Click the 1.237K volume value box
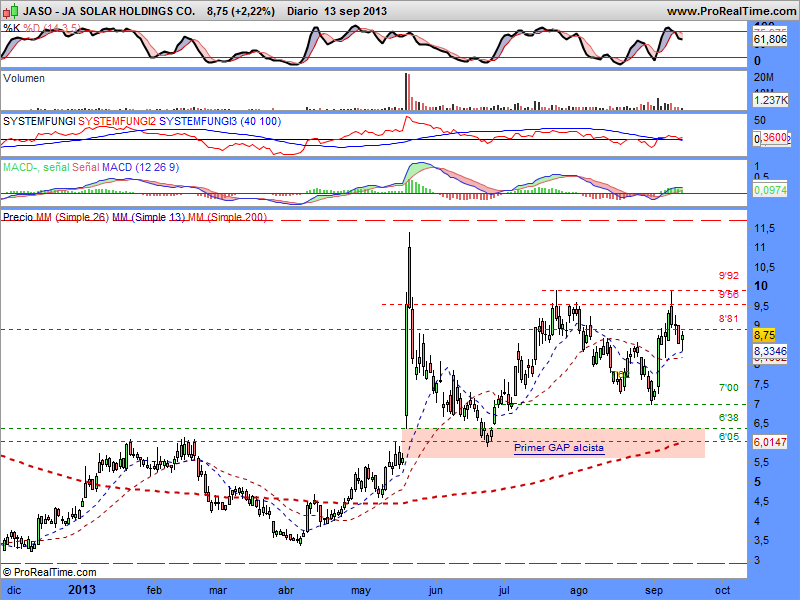This screenshot has width=800, height=600. point(770,100)
